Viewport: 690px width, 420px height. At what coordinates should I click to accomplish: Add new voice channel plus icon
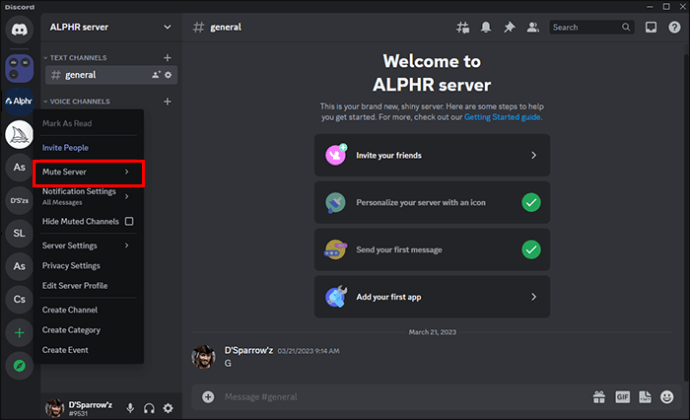coord(167,102)
